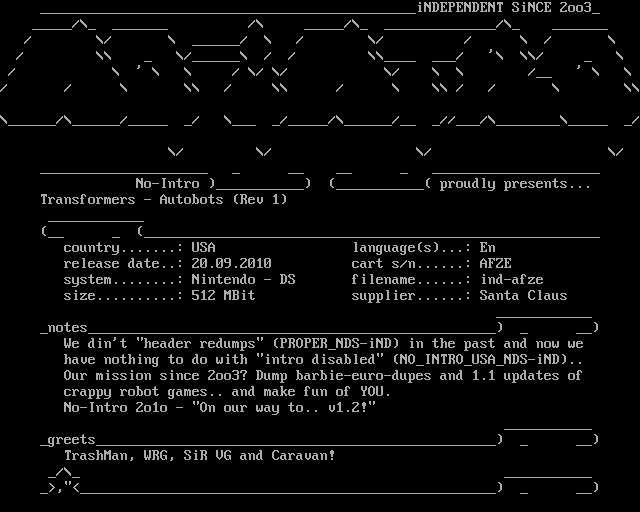Click the word 'barbie-euro-dupes' in the notes

pos(363,376)
